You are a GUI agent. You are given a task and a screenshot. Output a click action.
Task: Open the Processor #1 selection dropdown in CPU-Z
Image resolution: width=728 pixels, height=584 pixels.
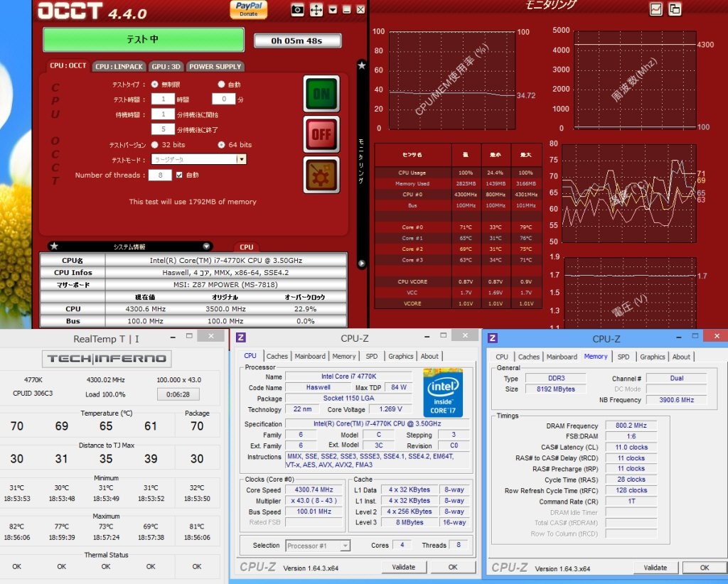[x=318, y=546]
